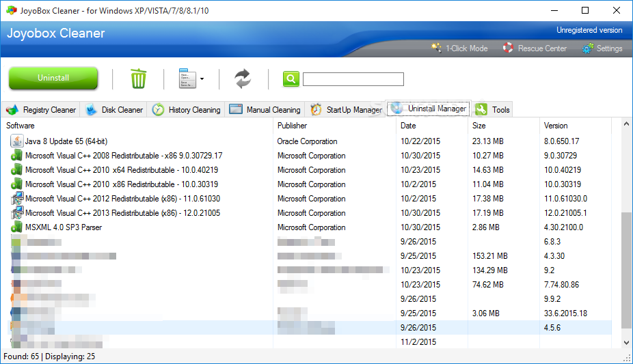The width and height of the screenshot is (633, 364).
Task: Click the Manual Cleaning window icon
Action: 236,109
